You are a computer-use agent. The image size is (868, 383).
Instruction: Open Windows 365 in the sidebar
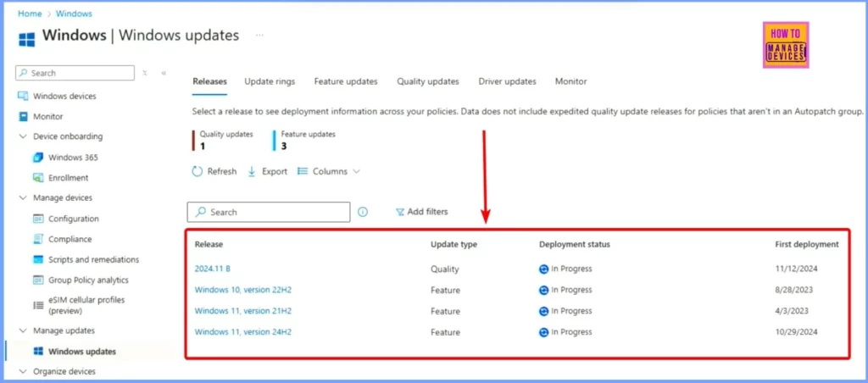pyautogui.click(x=73, y=158)
